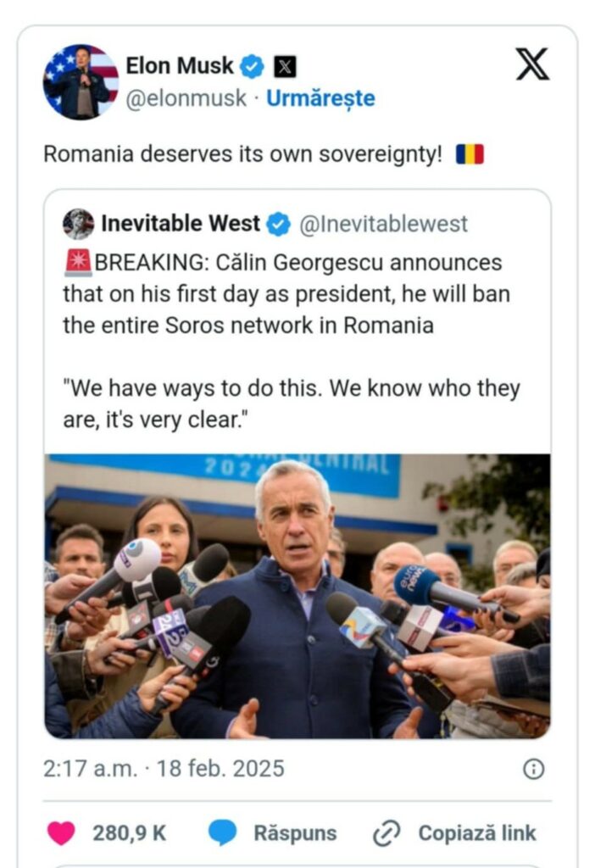The height and width of the screenshot is (868, 595).
Task: Click the Răspuns reply button label
Action: coord(295,833)
